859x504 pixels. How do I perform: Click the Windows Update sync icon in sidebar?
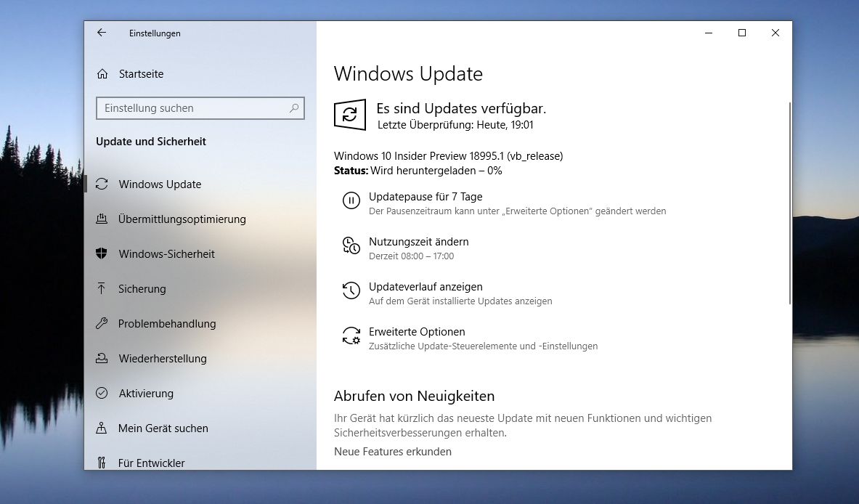(102, 184)
